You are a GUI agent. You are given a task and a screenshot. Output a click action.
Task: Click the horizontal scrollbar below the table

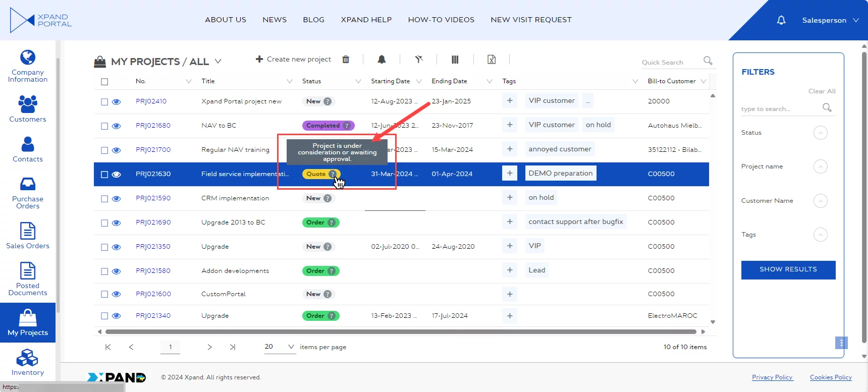[401, 331]
